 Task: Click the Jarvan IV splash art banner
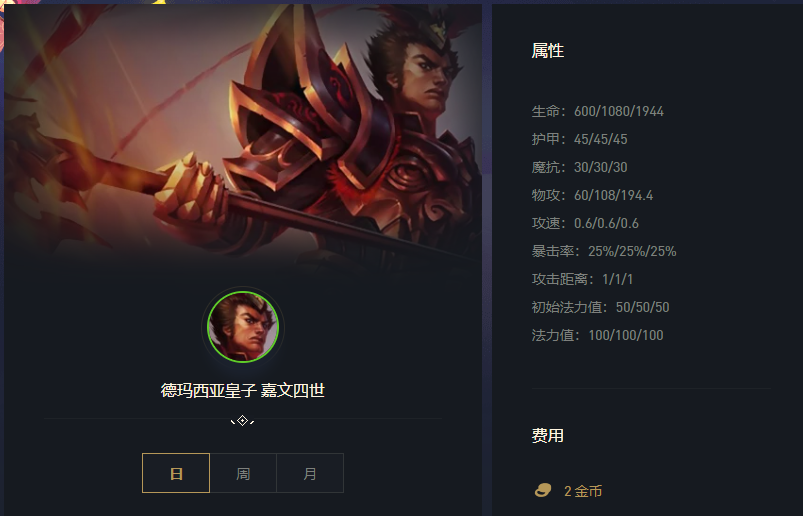coord(243,136)
